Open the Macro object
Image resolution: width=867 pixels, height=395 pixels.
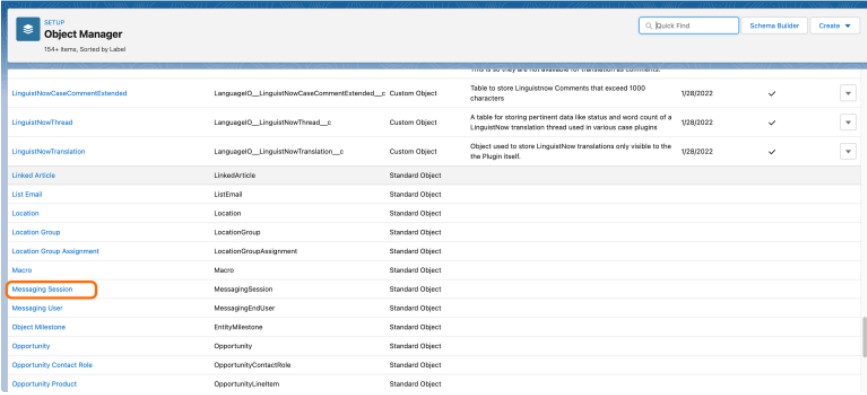point(22,271)
